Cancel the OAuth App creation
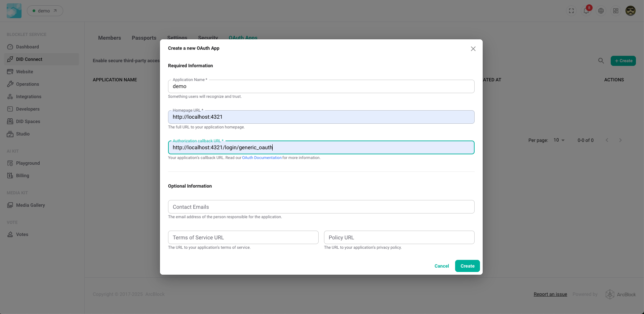 click(x=441, y=266)
